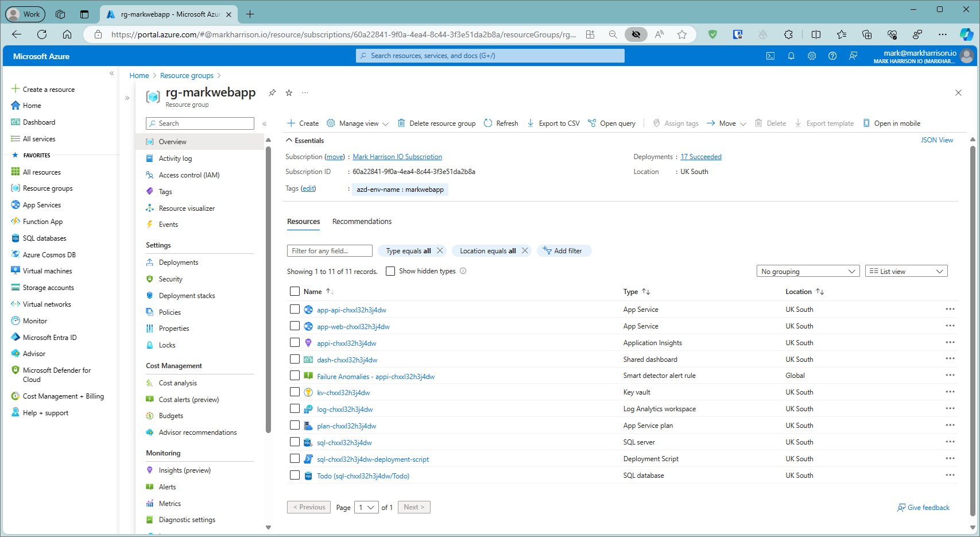
Task: Select Activity log in resource menu
Action: [x=175, y=159]
